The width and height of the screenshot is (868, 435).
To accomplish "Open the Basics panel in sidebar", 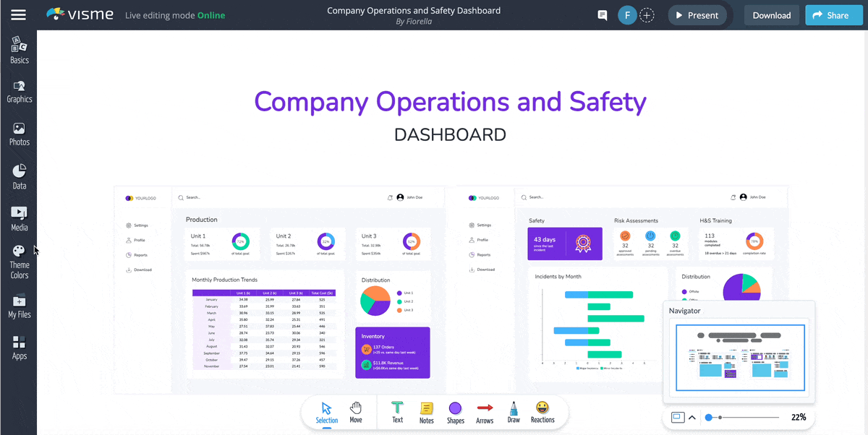I will pos(20,51).
